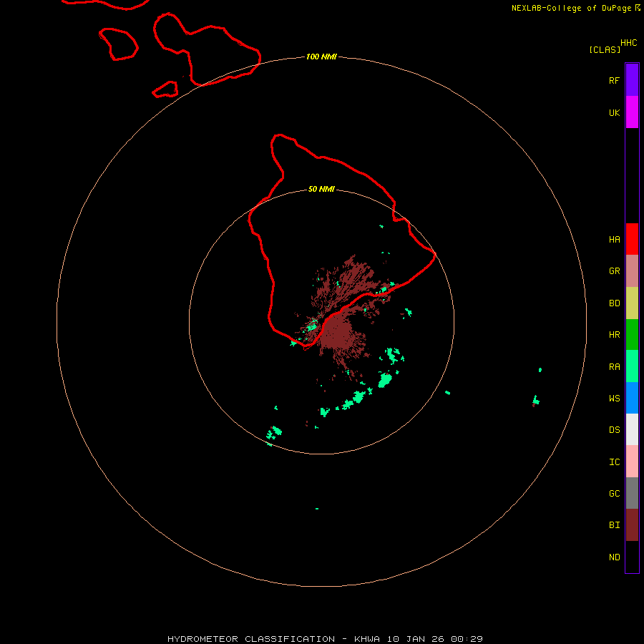The height and width of the screenshot is (644, 644).
Task: Click the DS white legend swatch
Action: pos(632,429)
